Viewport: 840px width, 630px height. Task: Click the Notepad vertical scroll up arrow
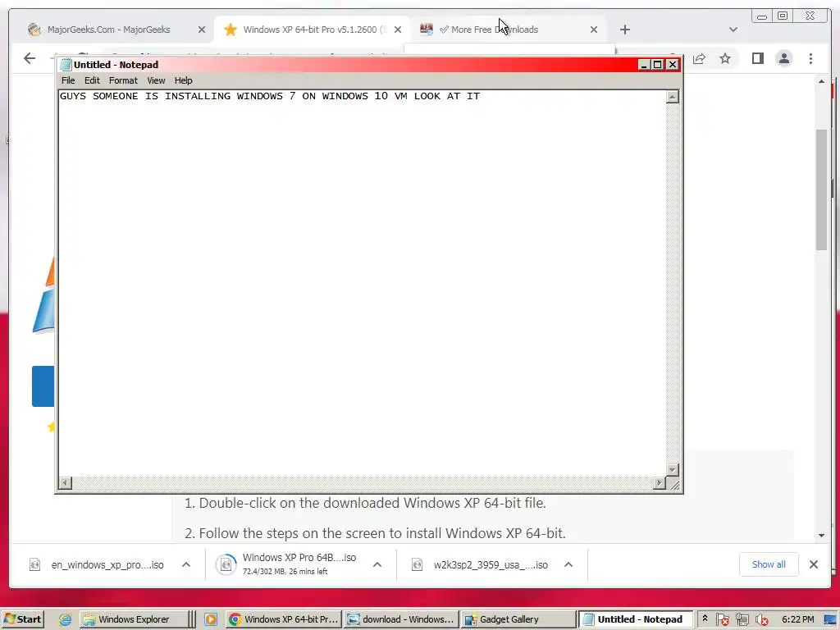pos(673,97)
